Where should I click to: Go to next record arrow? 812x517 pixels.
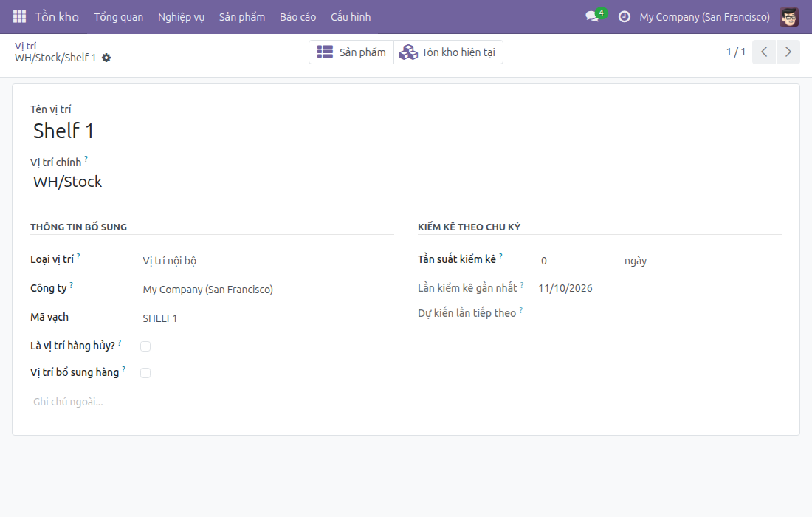pos(788,52)
